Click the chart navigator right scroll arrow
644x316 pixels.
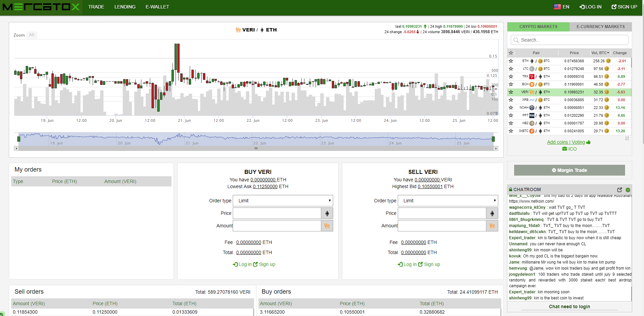click(496, 149)
